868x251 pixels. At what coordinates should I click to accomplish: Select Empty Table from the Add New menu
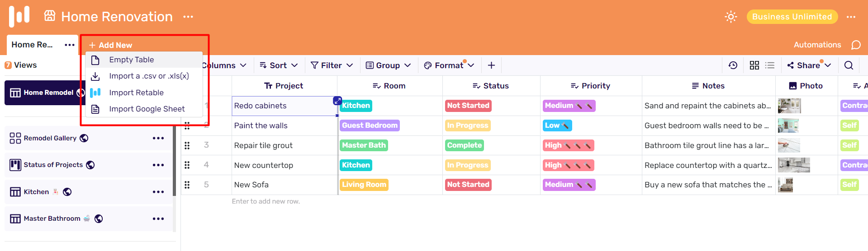[131, 60]
